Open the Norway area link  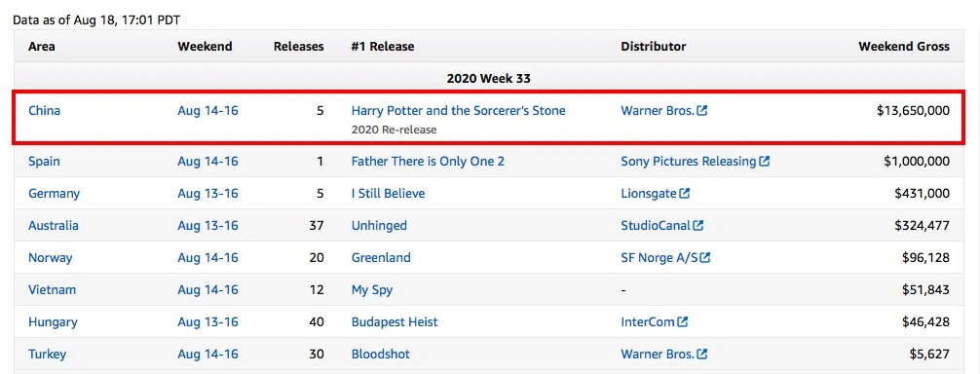[x=50, y=258]
